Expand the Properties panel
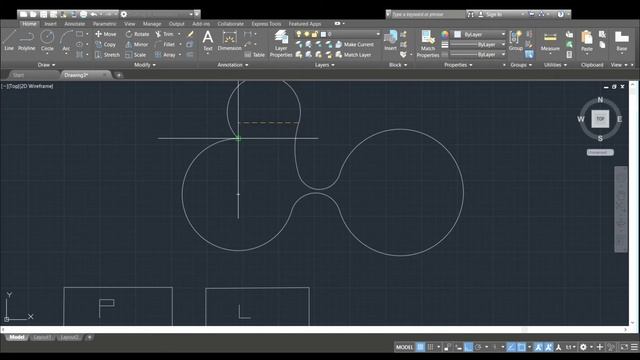 point(458,65)
